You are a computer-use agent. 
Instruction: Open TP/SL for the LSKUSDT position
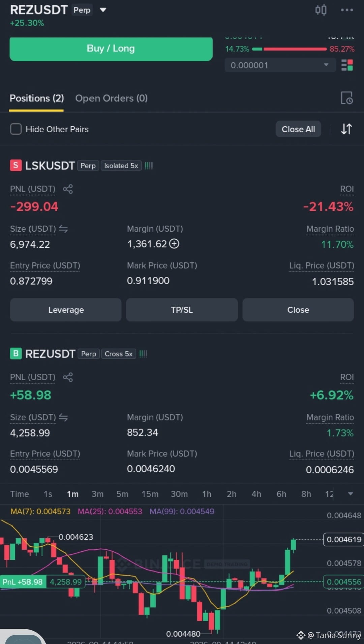[182, 310]
